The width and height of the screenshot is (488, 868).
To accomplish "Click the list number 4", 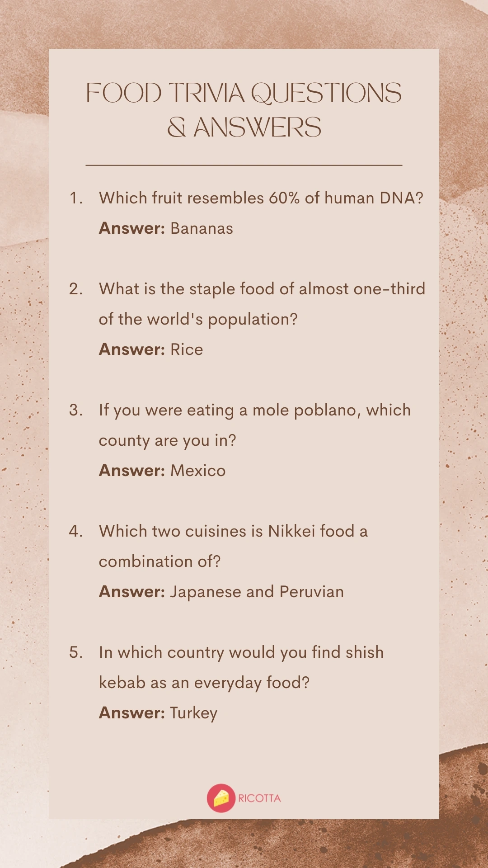I will coord(76,531).
